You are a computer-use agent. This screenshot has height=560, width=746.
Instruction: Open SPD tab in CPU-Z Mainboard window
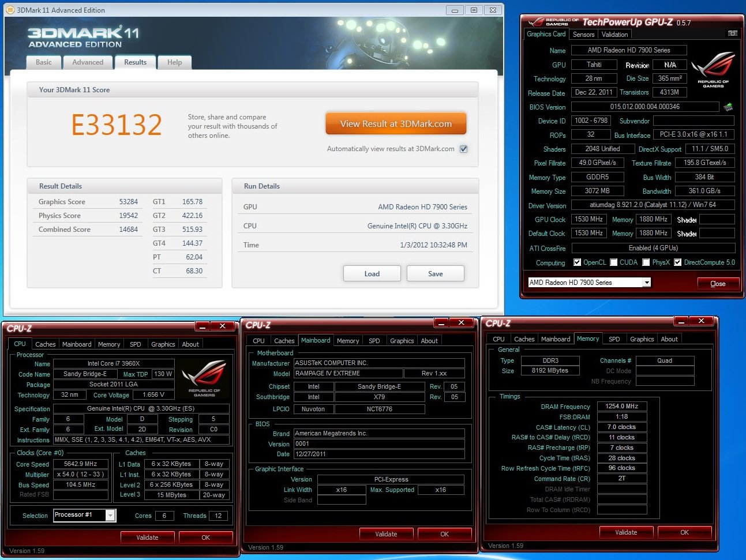pos(374,341)
